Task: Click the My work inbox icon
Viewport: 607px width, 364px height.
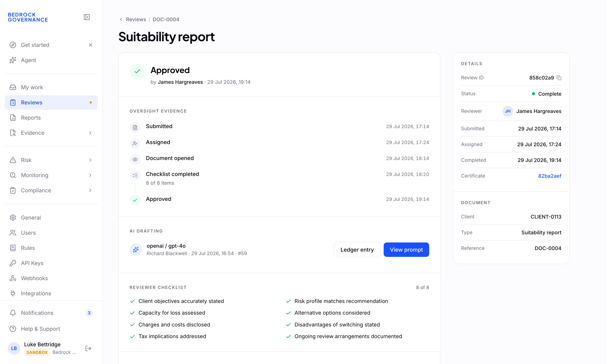Action: coord(13,87)
